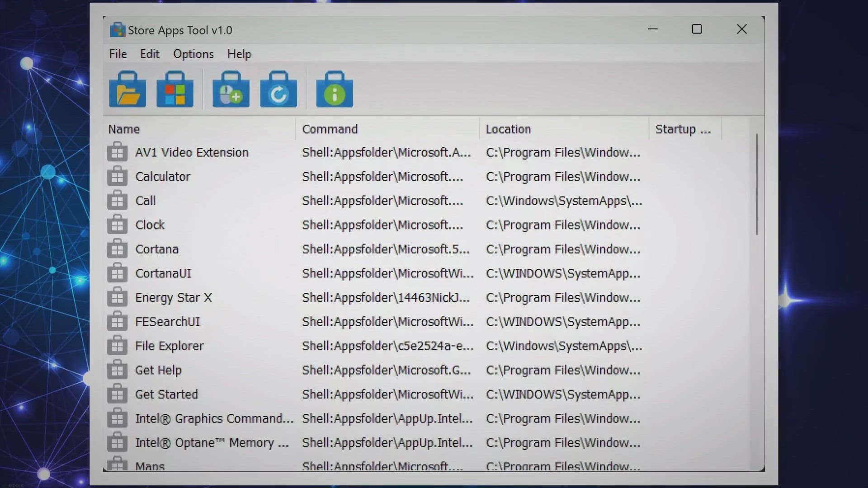Click the Shell:Appsfolder\c5e2524a-e... command cell
Image resolution: width=868 pixels, height=488 pixels.
(388, 346)
